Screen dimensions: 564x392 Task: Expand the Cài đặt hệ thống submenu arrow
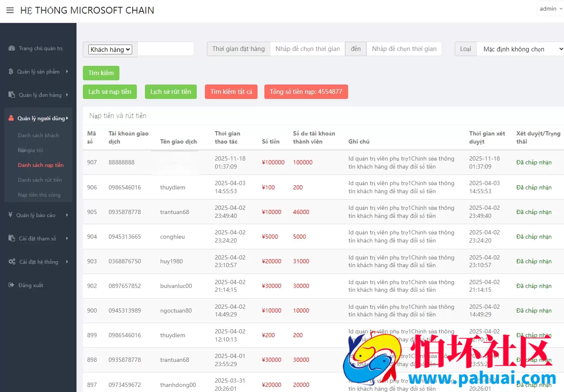click(67, 262)
